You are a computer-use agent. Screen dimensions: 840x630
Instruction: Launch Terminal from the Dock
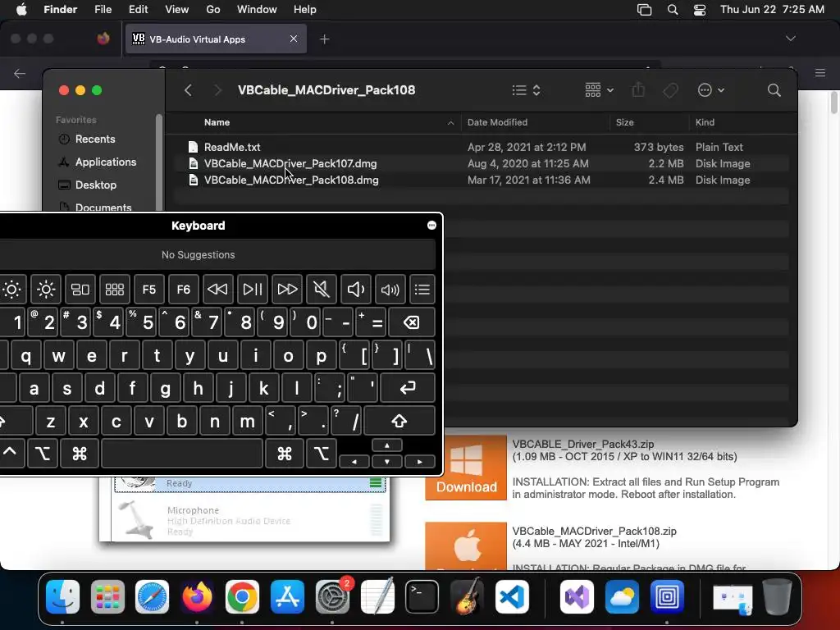pyautogui.click(x=422, y=596)
